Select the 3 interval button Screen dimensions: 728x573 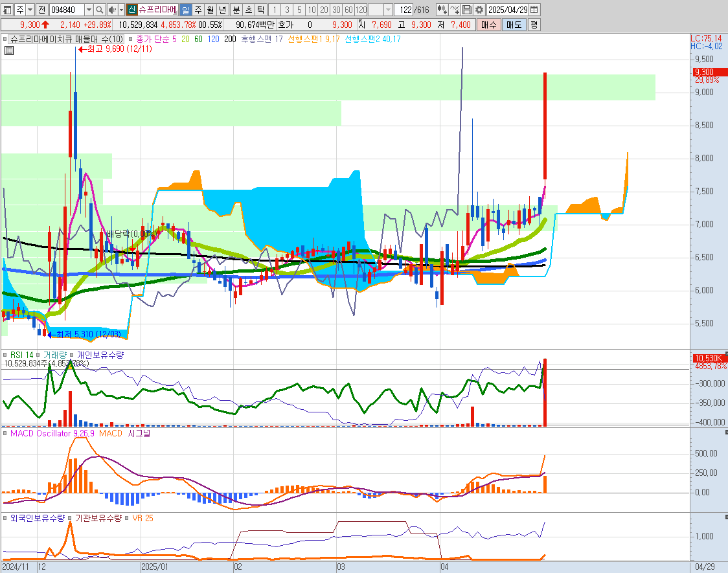(287, 10)
